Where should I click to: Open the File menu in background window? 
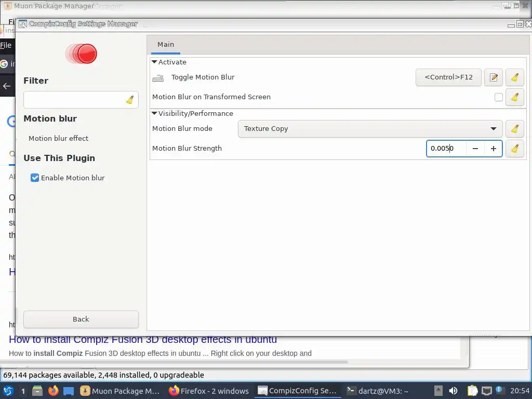[6, 45]
